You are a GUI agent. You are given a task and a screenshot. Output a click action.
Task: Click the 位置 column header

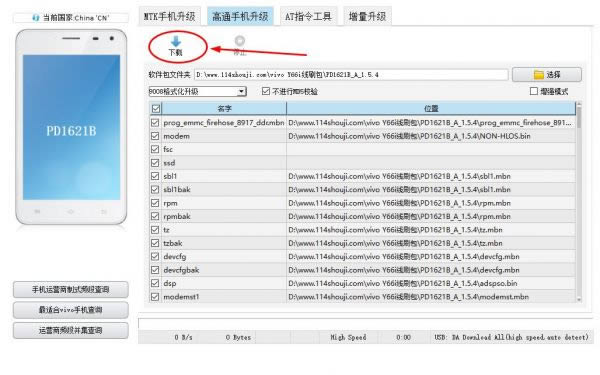point(431,109)
